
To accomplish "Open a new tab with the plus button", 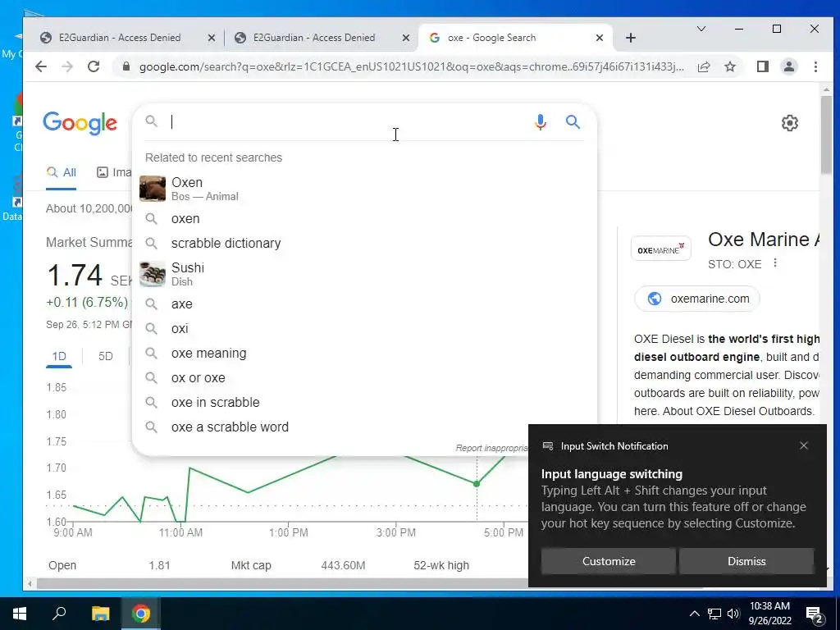I will tap(631, 38).
